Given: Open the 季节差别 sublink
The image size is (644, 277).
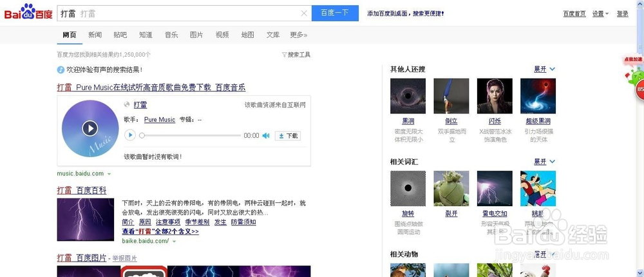Looking at the screenshot, I should point(197,222).
